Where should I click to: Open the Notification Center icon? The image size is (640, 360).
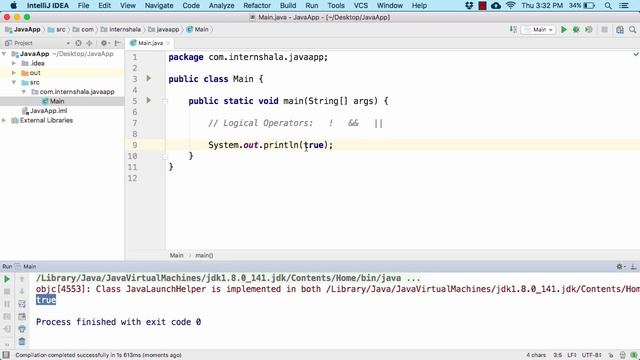click(624, 6)
